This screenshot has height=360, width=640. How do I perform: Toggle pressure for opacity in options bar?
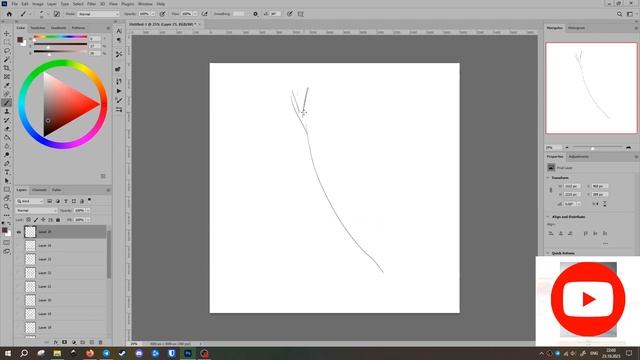[162, 14]
